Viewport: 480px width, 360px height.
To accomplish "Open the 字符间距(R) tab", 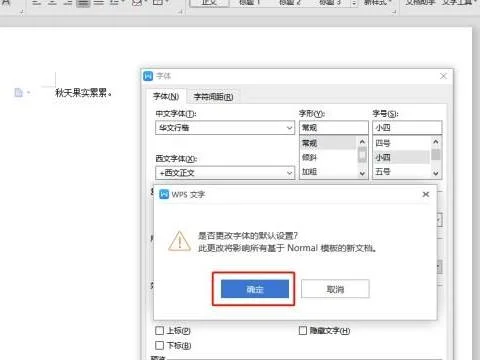I will pyautogui.click(x=213, y=97).
